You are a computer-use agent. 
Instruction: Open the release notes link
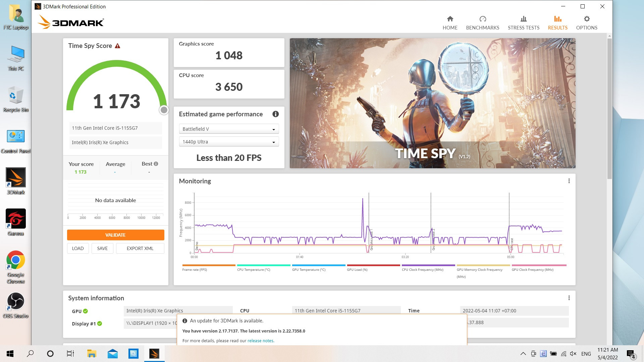coord(261,341)
